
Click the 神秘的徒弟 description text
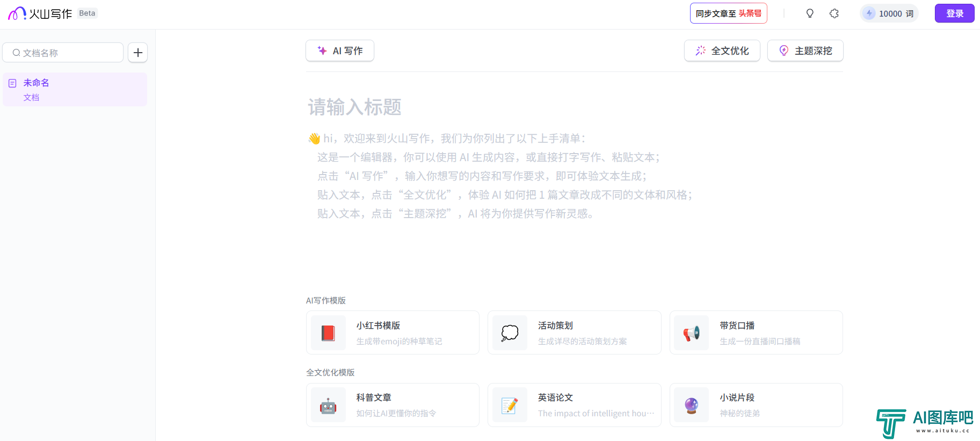click(739, 413)
